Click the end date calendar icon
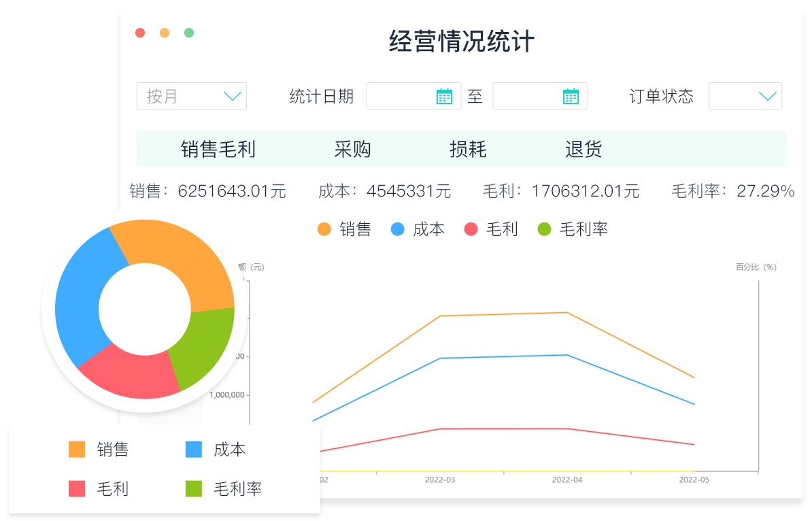The height and width of the screenshot is (521, 812). click(571, 97)
